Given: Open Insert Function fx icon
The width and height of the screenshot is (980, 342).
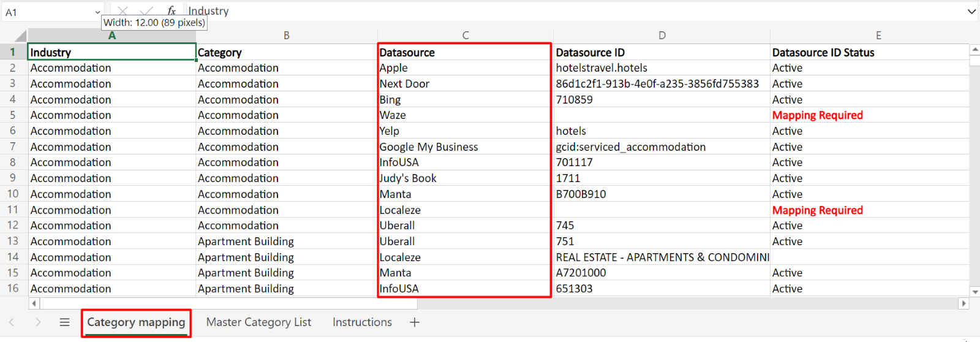Looking at the screenshot, I should (171, 11).
